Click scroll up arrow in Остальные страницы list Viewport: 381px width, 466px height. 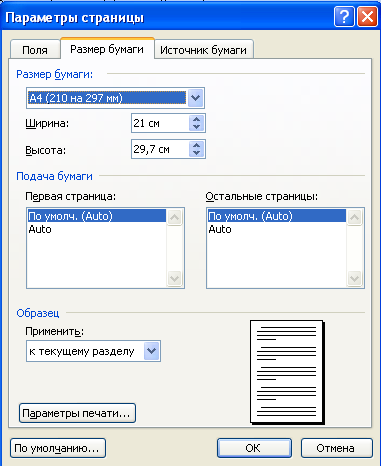click(x=355, y=217)
